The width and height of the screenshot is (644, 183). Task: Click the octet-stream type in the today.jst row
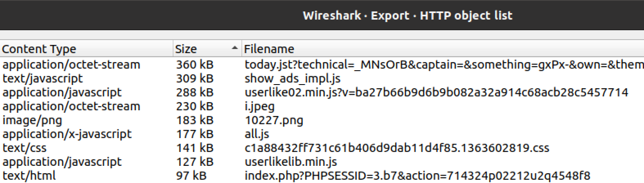71,65
